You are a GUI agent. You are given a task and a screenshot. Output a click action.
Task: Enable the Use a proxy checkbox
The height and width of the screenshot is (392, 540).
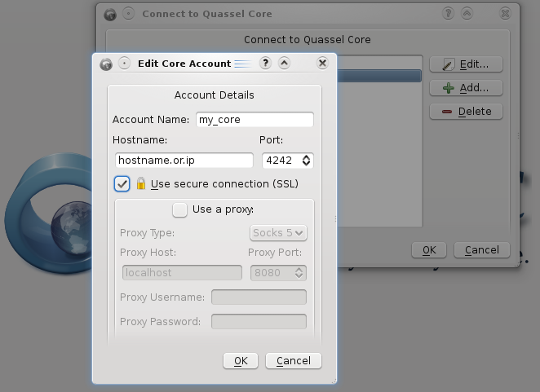coord(179,209)
